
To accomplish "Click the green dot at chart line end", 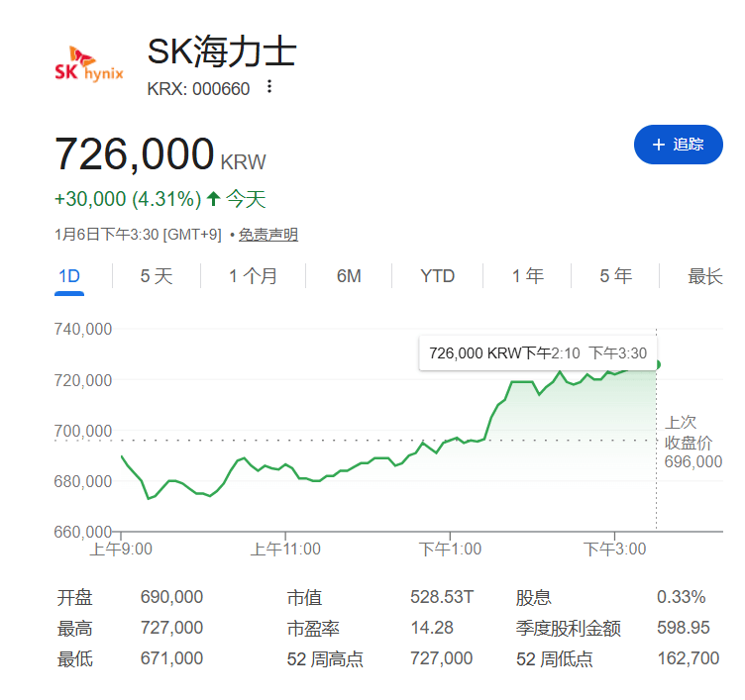I will click(657, 364).
